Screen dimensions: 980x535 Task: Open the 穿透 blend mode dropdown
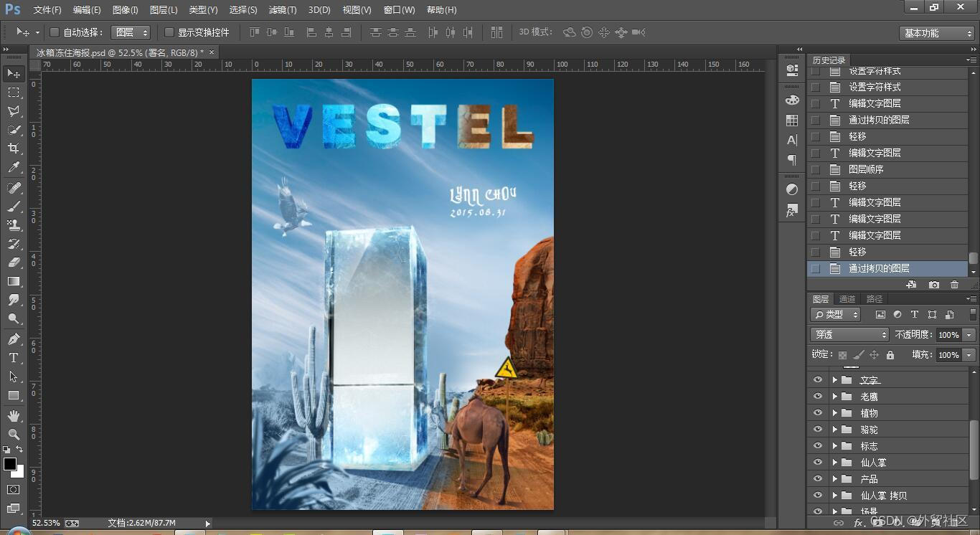(x=849, y=334)
